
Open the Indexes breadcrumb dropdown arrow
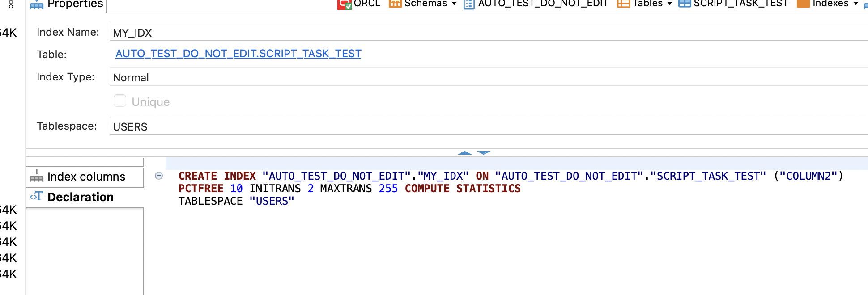856,4
